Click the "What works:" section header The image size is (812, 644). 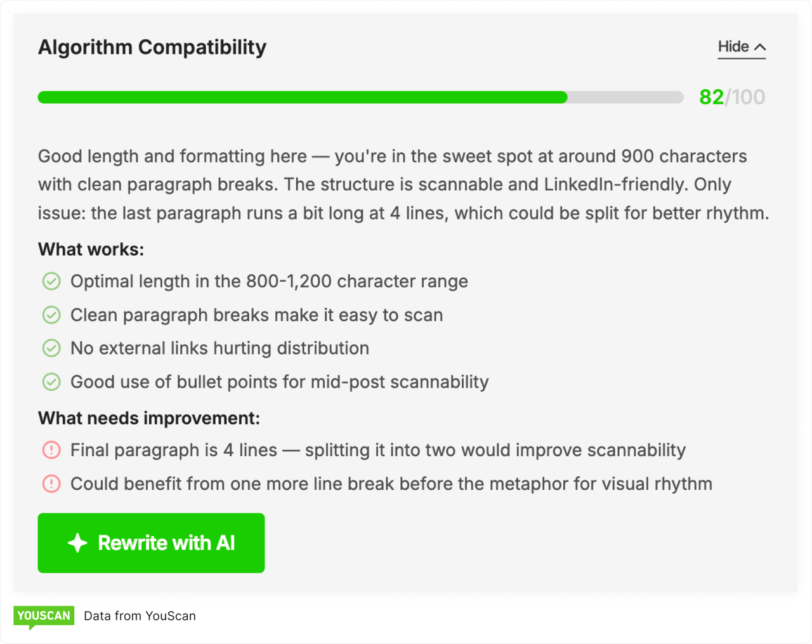[x=91, y=249]
